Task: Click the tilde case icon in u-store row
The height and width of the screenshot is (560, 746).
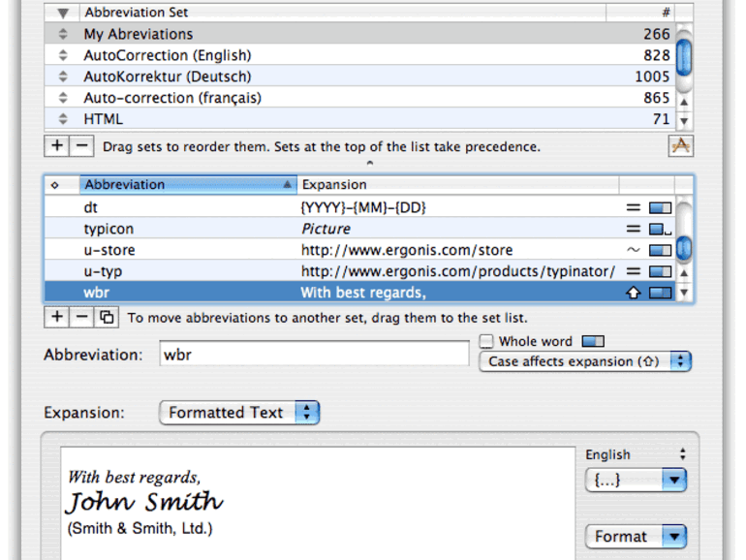Action: [634, 250]
